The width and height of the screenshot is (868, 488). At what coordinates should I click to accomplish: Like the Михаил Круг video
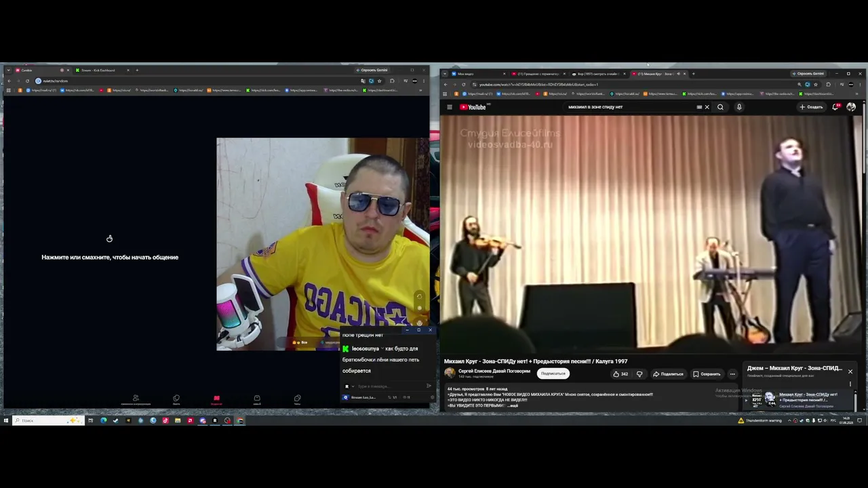click(x=620, y=373)
